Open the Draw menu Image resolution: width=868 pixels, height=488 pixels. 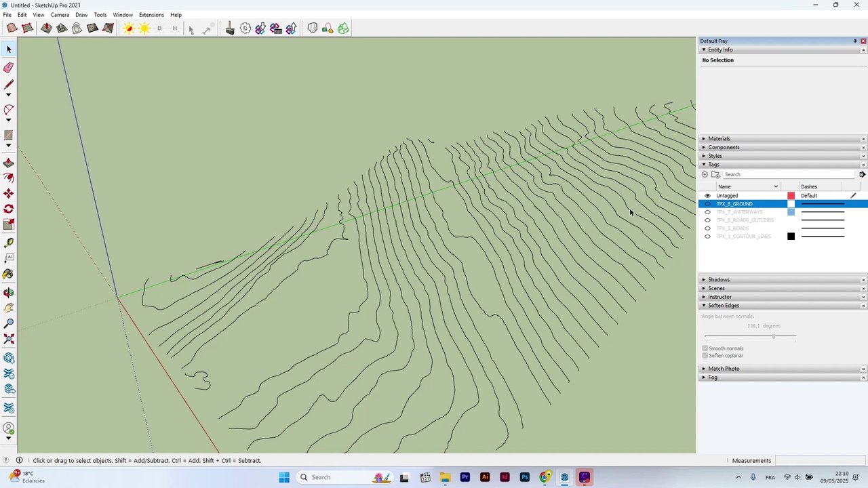click(x=81, y=15)
